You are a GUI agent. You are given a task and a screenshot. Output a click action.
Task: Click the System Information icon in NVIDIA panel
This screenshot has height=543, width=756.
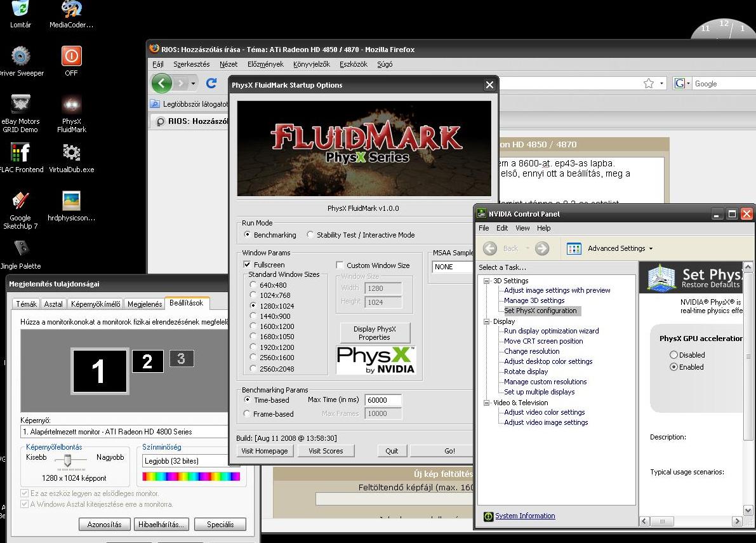coord(488,516)
